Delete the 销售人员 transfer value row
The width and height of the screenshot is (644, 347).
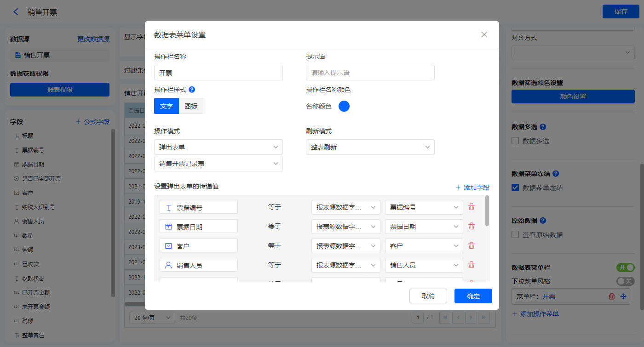[471, 265]
